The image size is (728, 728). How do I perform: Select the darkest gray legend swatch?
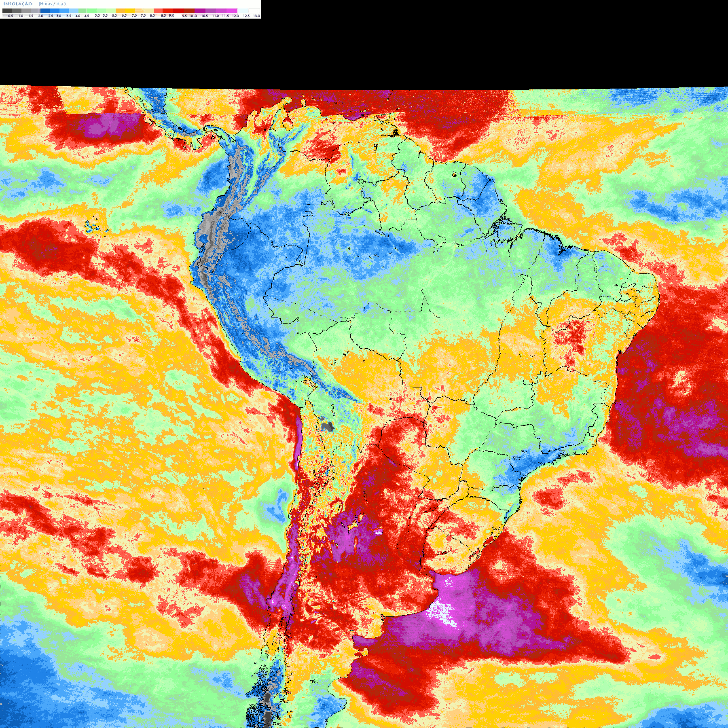(7, 11)
